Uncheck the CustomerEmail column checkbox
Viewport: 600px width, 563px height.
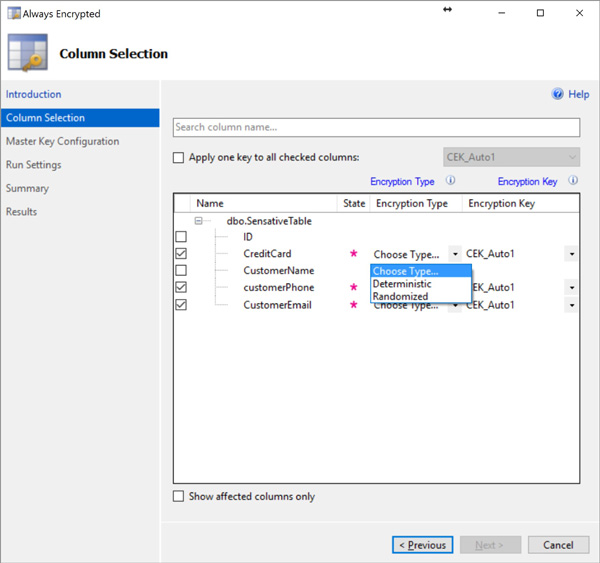[x=181, y=305]
